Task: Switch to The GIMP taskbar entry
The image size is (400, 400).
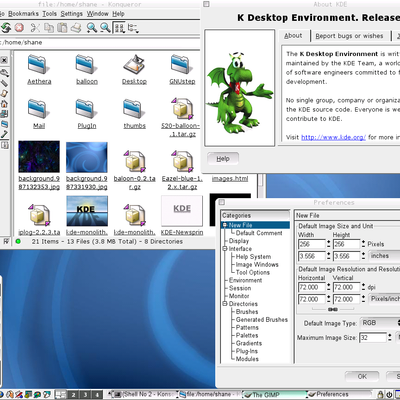Action: [x=274, y=395]
